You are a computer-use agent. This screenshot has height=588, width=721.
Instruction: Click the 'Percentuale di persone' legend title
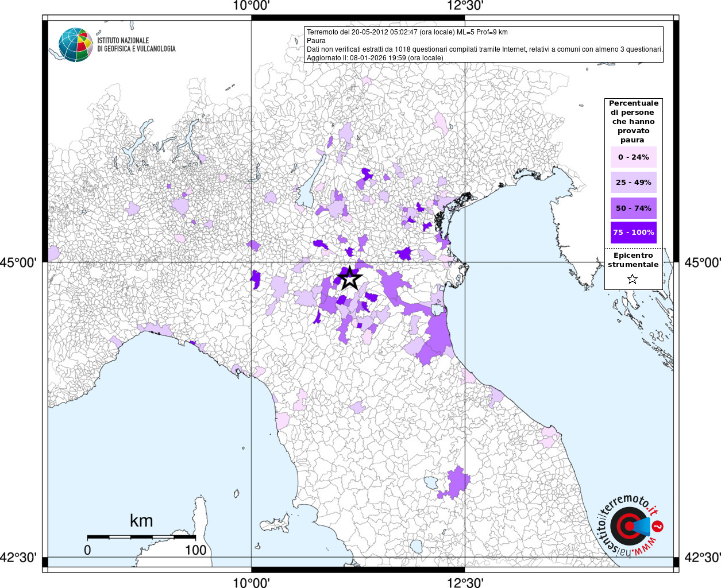click(x=633, y=122)
